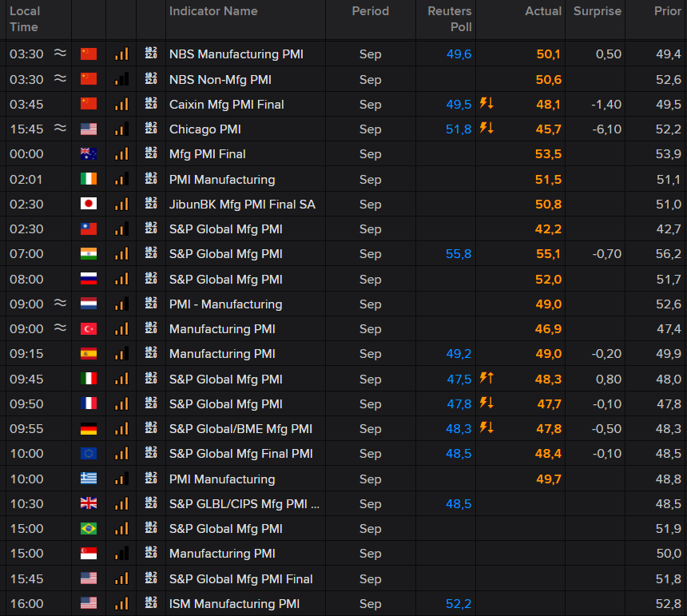Click the Brazil flag in 15:00 S&P Global row
Screen dimensions: 687x616
tap(89, 528)
